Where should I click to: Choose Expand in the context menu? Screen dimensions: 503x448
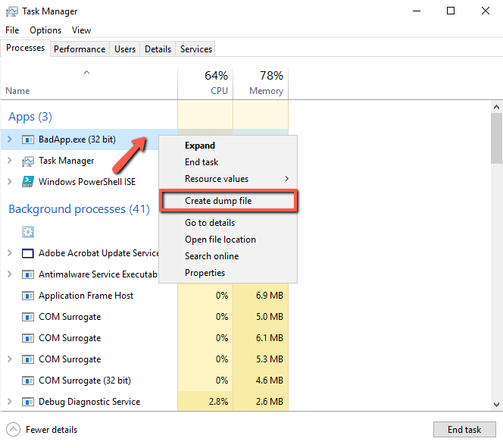coord(228,146)
